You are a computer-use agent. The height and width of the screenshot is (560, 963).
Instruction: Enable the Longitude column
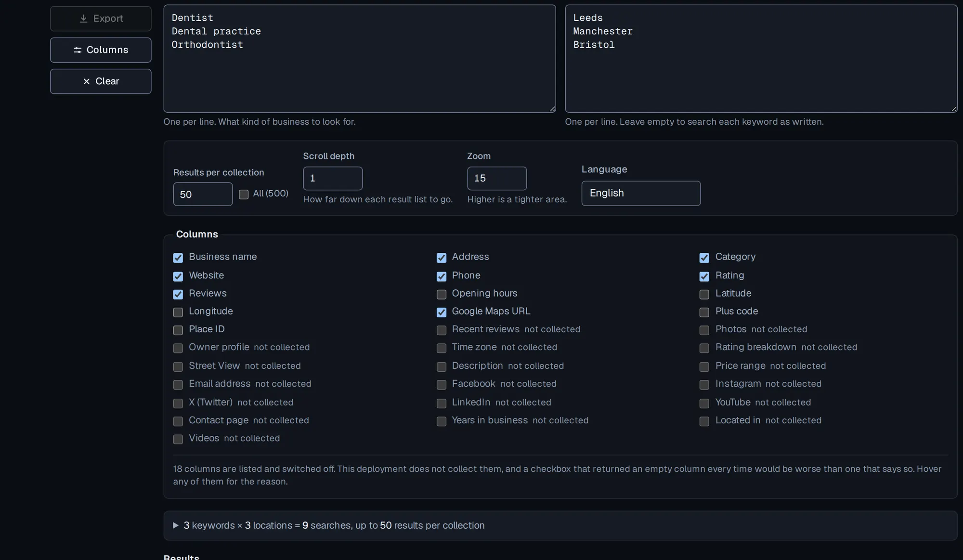[178, 312]
